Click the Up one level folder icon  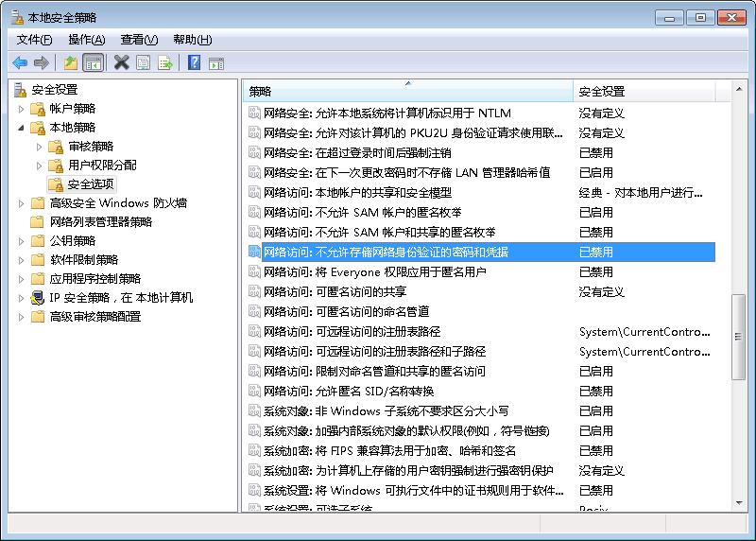(70, 63)
